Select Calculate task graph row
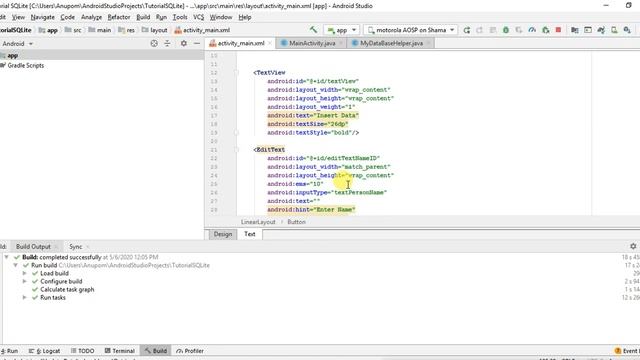Screen dimensions: 640x360 point(67,289)
